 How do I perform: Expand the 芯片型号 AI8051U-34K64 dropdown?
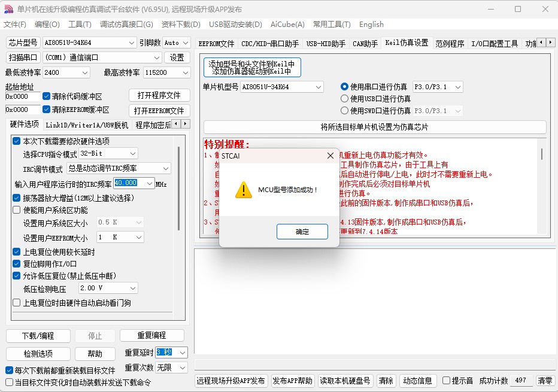pyautogui.click(x=131, y=43)
